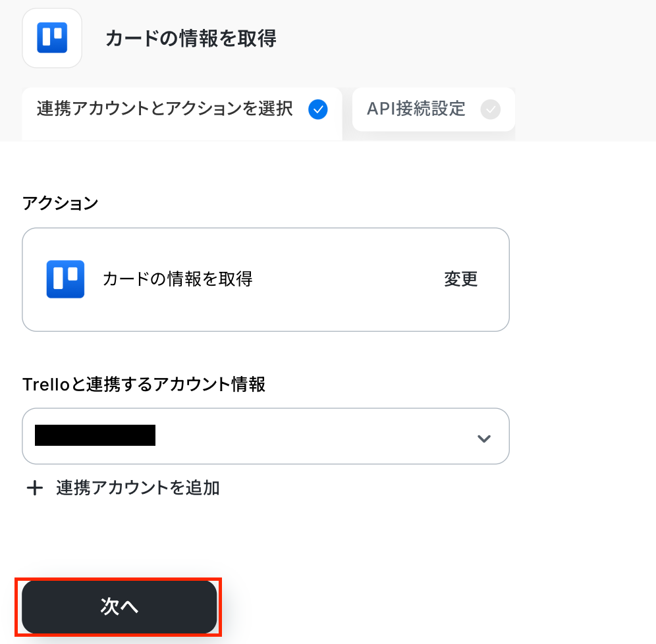The image size is (656, 644).
Task: Click the Trelloと連携するアカウント情報 label
Action: click(x=144, y=385)
